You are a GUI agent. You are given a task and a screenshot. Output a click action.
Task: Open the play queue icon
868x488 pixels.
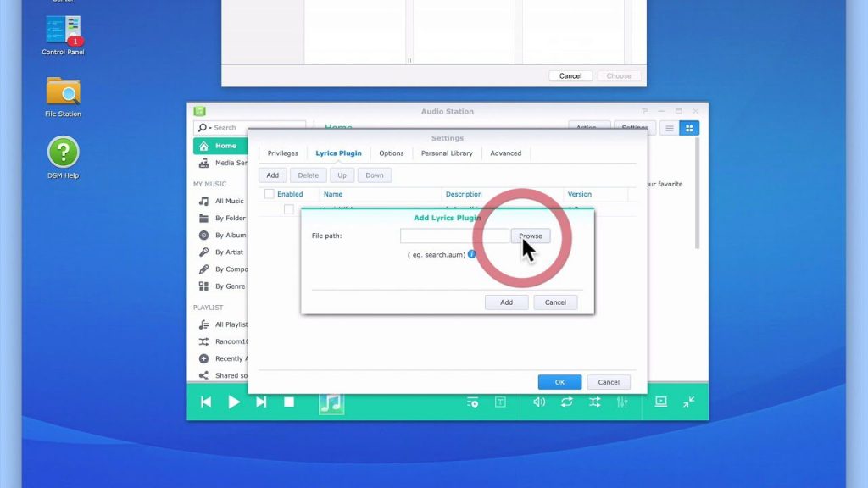472,402
